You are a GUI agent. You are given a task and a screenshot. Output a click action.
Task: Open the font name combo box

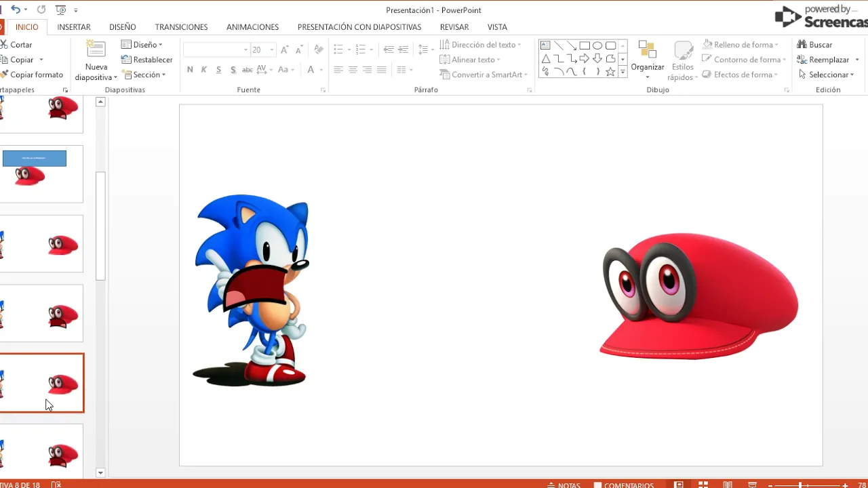coord(216,49)
